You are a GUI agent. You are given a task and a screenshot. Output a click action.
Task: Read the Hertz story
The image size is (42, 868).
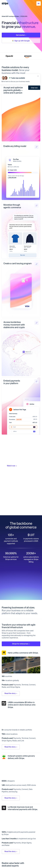click(x=11, y=693)
